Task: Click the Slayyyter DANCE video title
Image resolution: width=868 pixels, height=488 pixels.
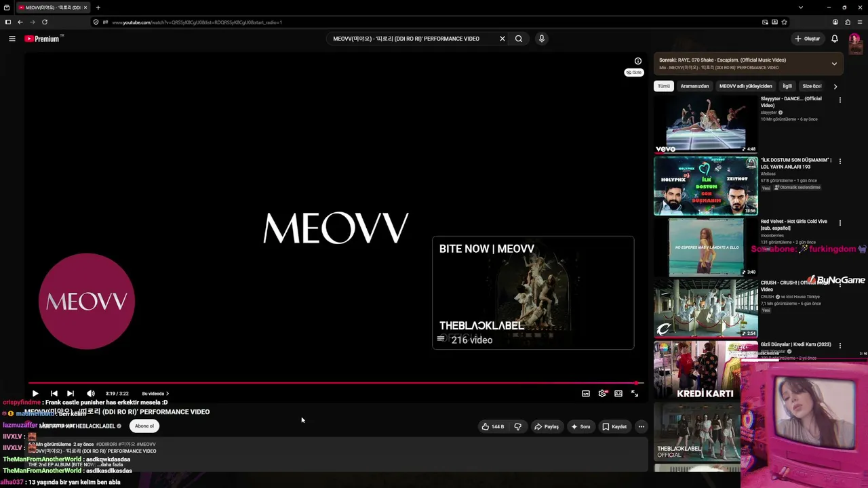Action: pos(791,102)
